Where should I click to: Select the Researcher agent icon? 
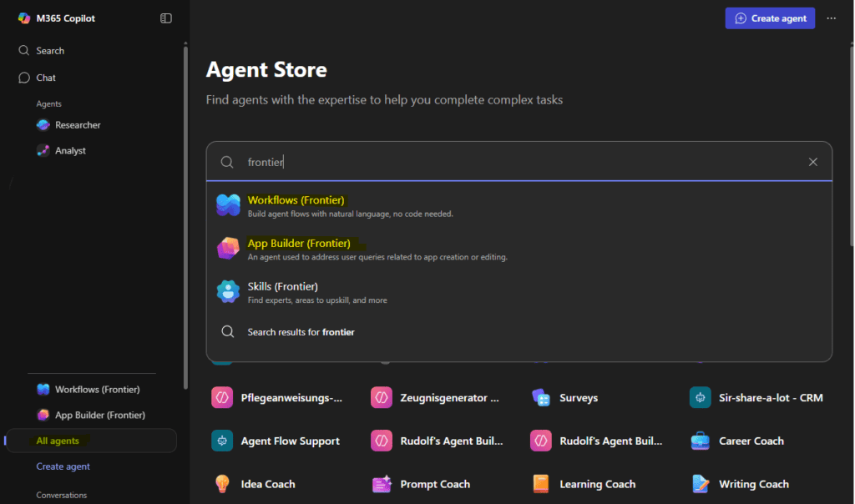coord(43,125)
